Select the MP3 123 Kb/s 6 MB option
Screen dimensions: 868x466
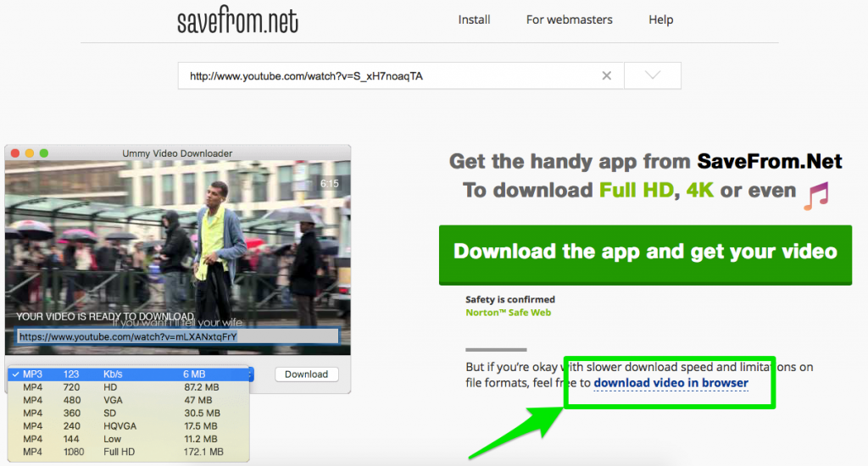pos(129,374)
